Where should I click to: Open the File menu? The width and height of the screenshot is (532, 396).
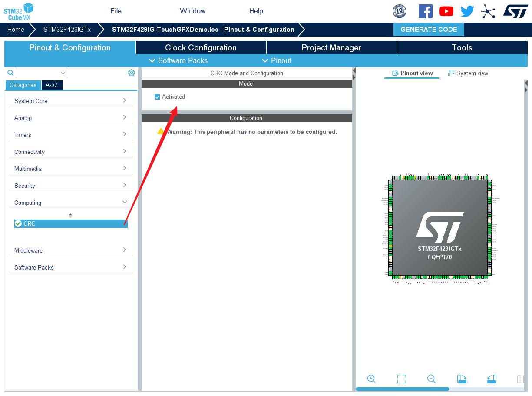(116, 11)
